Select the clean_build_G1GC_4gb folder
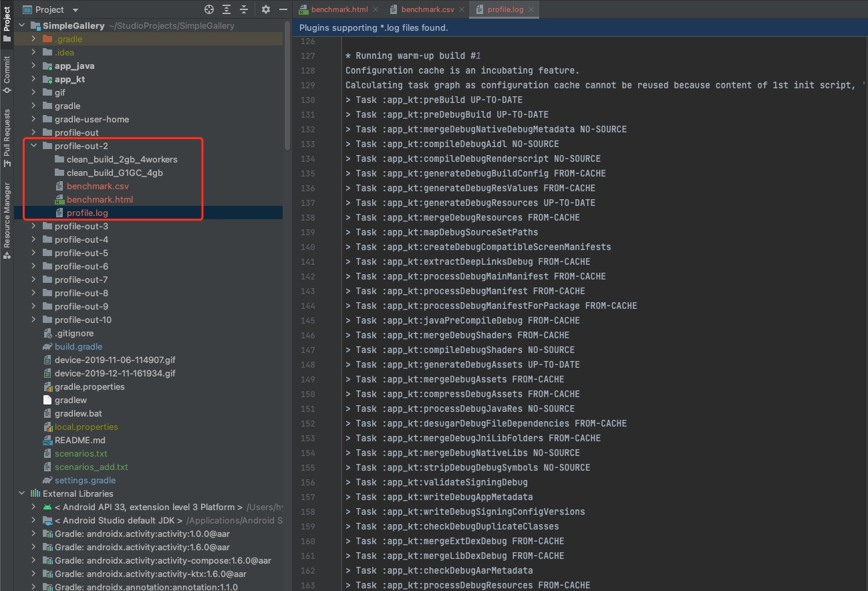 pos(115,172)
